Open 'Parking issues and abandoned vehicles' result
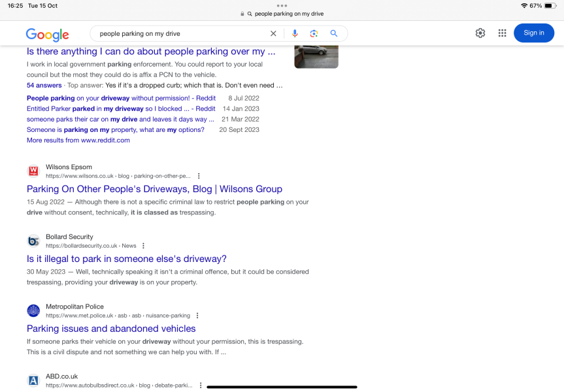This screenshot has height=392, width=564. (111, 329)
